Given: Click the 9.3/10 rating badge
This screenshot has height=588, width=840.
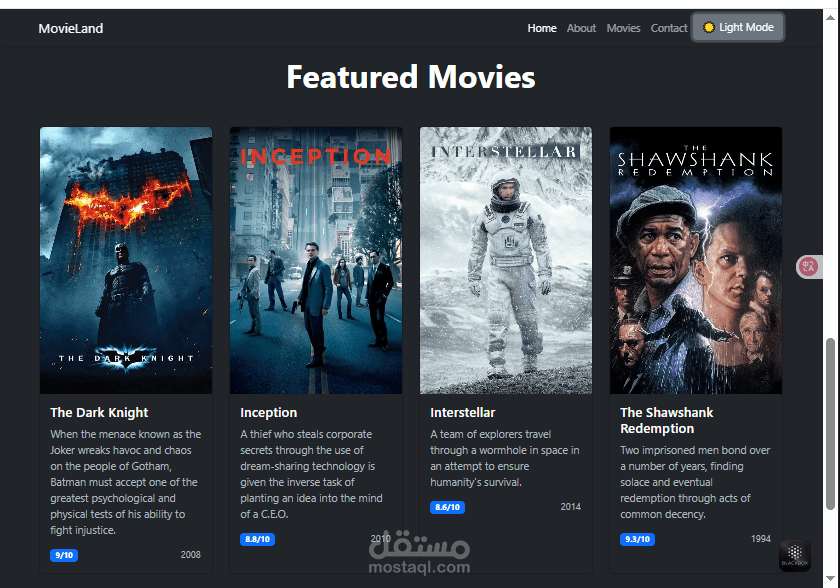Looking at the screenshot, I should pyautogui.click(x=638, y=539).
